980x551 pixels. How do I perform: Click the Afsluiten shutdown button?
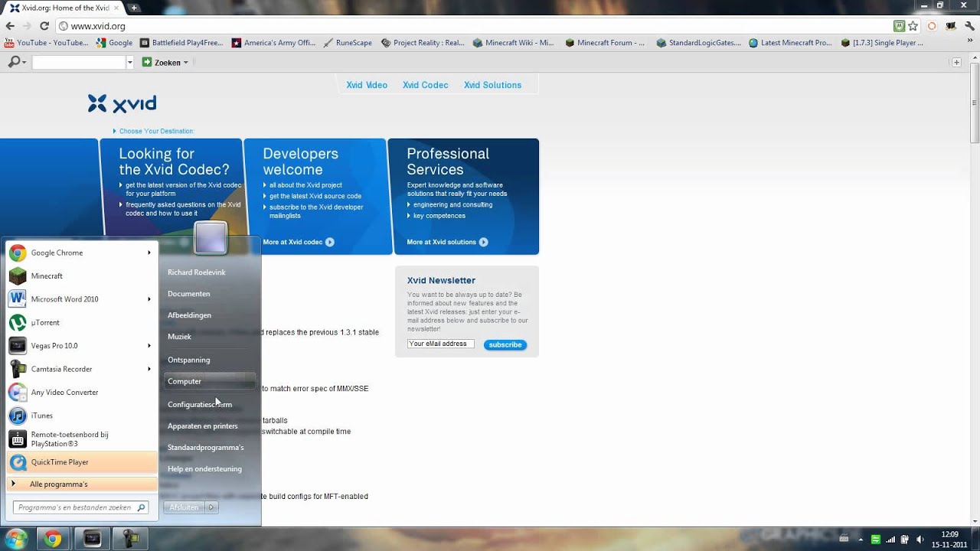tap(185, 507)
